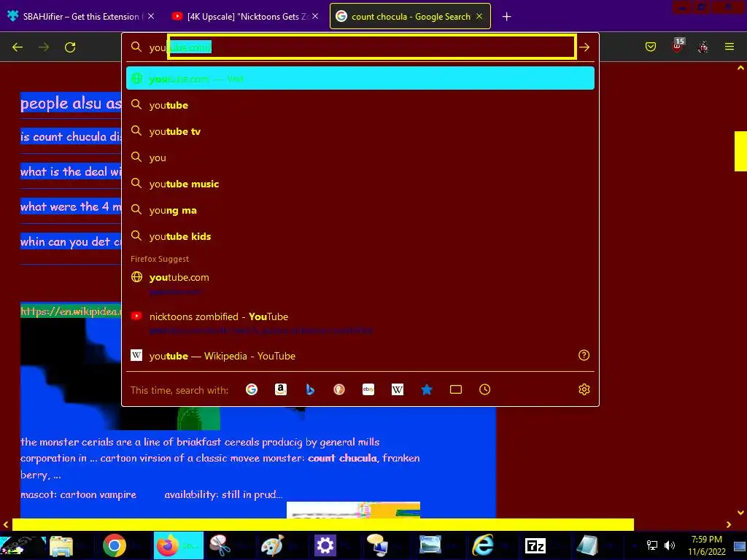
Task: Expand the whin can you det question
Action: (71, 241)
